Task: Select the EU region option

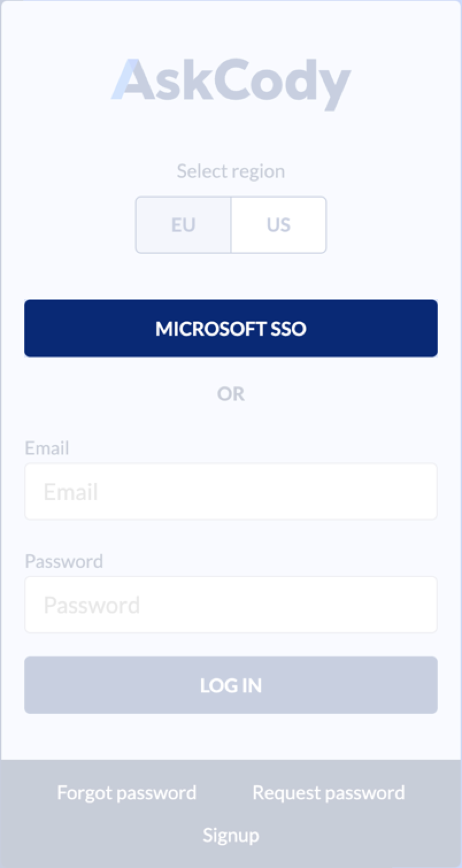Action: coord(183,225)
